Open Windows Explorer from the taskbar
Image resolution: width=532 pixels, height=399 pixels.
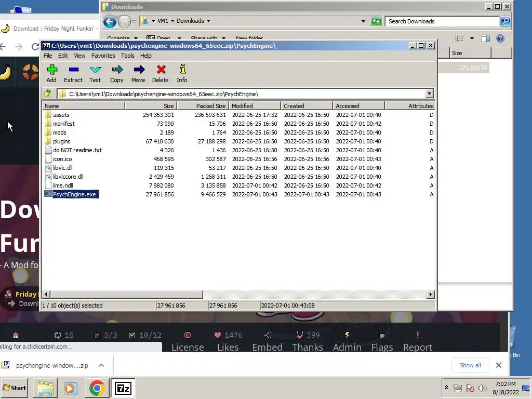coord(45,388)
